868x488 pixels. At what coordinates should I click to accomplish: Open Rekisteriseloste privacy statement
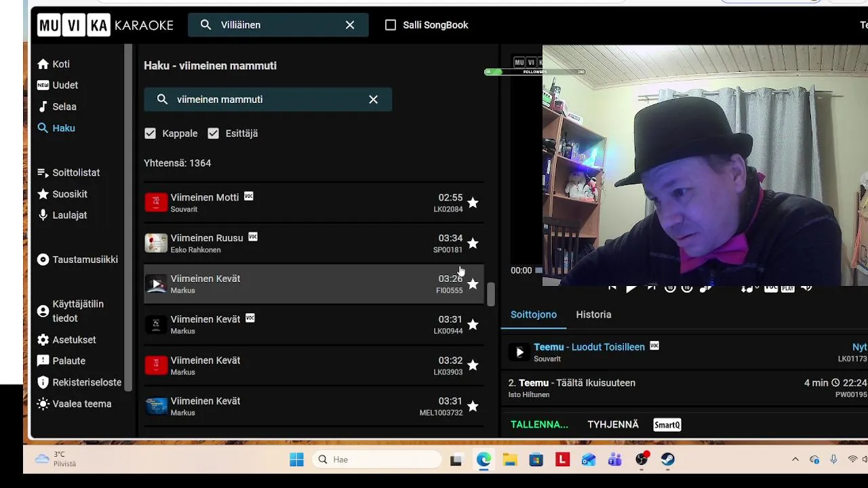79,382
